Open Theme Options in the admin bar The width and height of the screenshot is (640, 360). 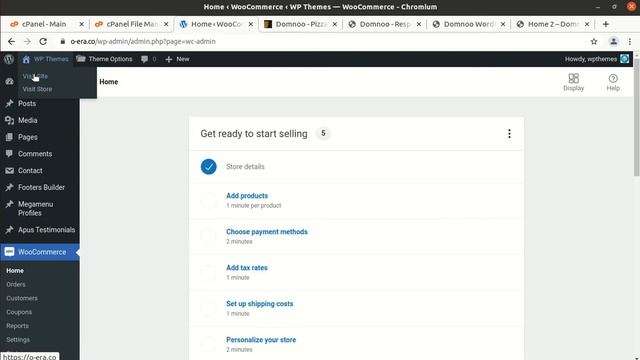click(x=104, y=59)
